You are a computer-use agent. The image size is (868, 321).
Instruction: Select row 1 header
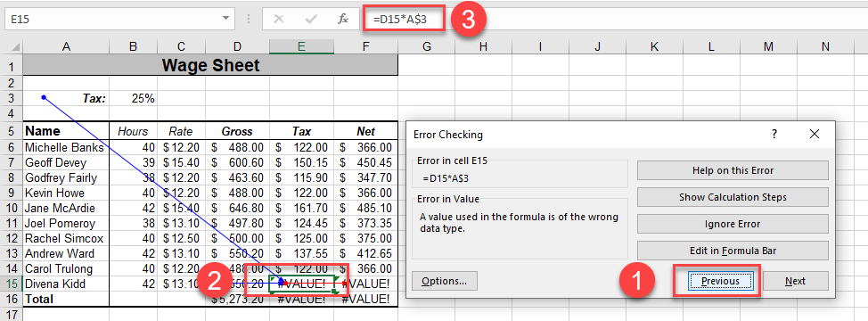tap(11, 66)
